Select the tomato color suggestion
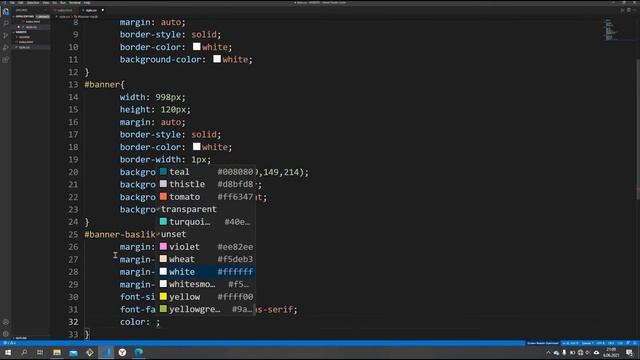 [x=207, y=197]
